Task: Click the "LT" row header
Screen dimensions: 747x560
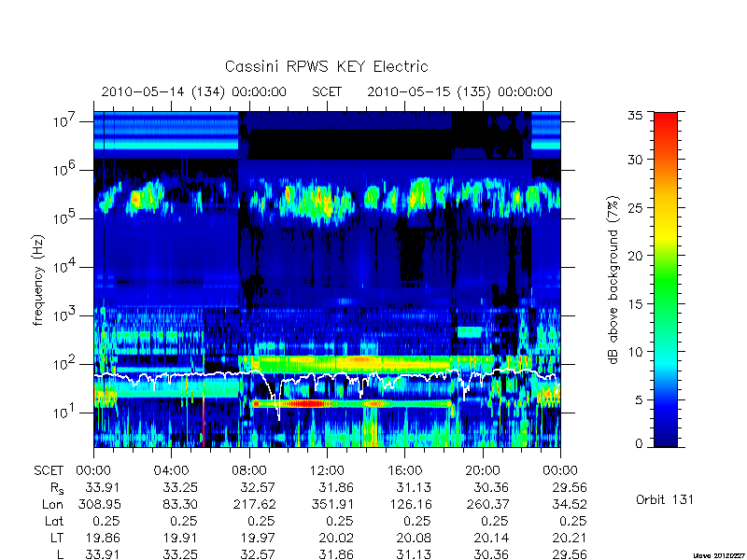Action: pos(57,539)
